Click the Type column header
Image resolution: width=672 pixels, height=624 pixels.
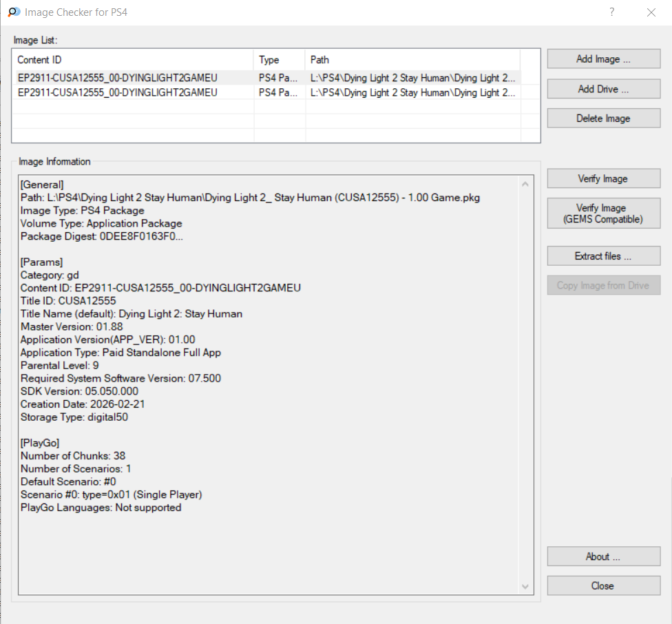(x=279, y=60)
